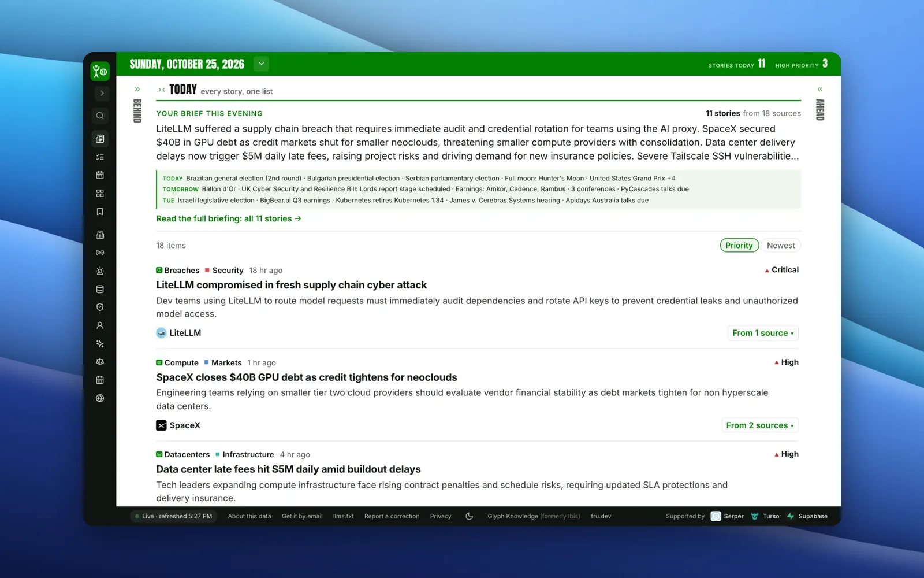Open the database cylinder icon in sidebar
924x578 pixels.
pos(100,289)
